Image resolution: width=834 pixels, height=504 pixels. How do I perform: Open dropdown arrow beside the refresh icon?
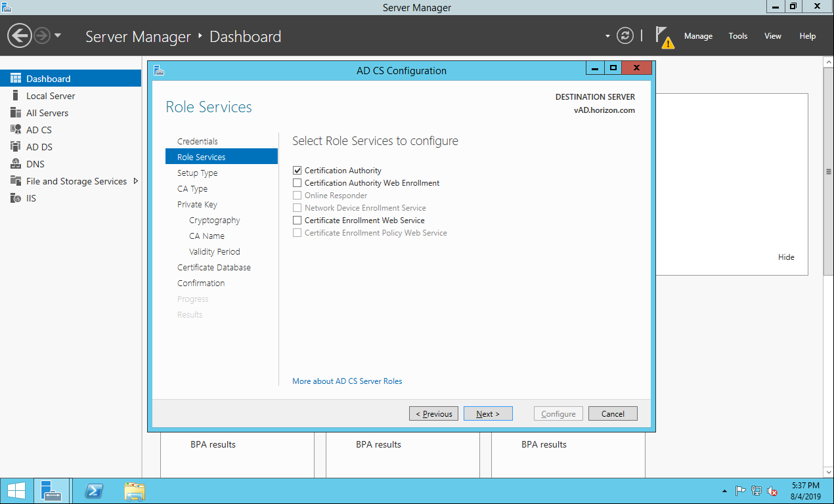[607, 36]
